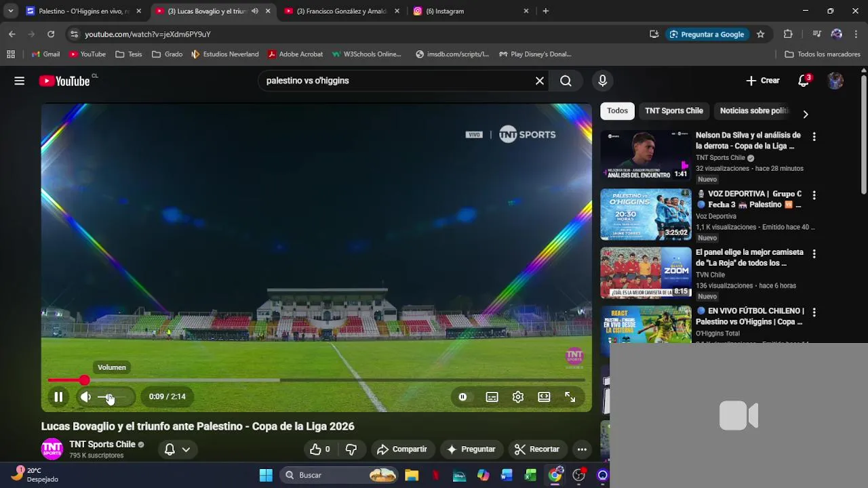Mute the video with speaker icon
The image size is (868, 488).
(x=85, y=397)
